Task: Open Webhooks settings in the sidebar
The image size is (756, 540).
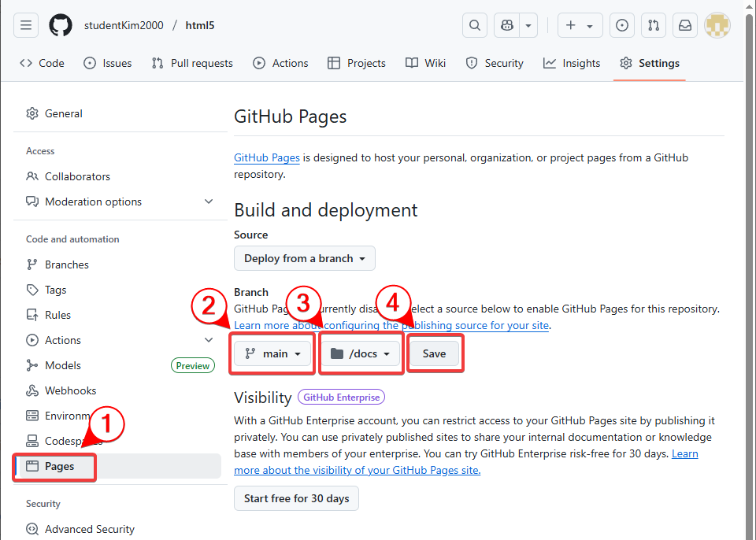Action: [71, 390]
